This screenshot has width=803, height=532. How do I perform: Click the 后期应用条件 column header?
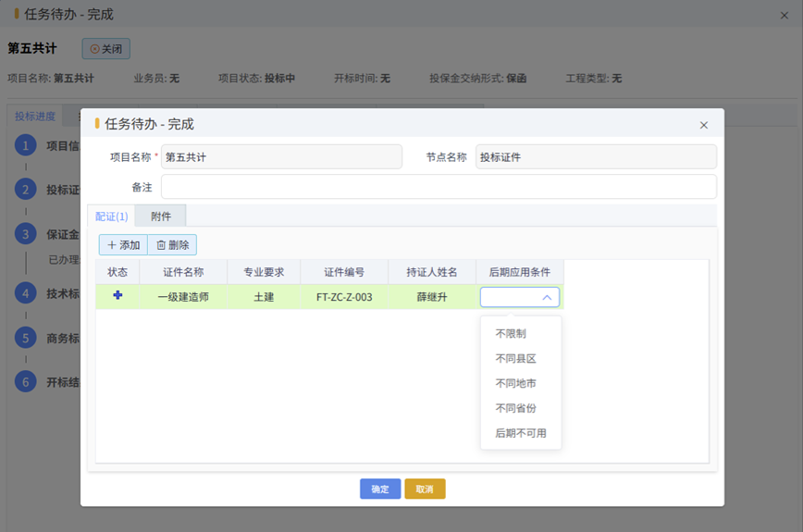point(520,272)
